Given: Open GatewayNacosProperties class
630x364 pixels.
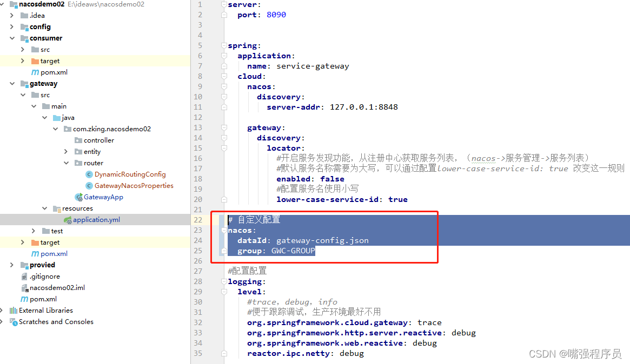Looking at the screenshot, I should (x=134, y=186).
